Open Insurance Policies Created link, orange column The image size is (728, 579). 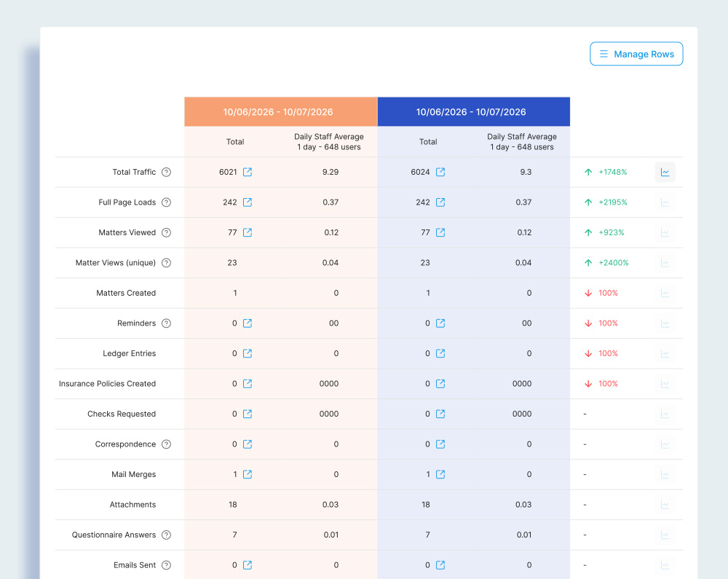(x=248, y=384)
